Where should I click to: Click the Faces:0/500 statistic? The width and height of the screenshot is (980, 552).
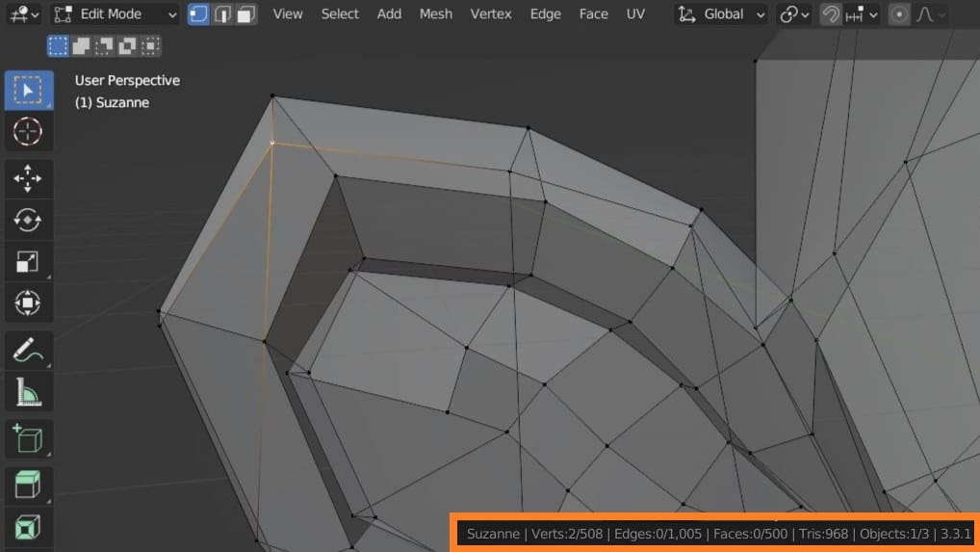(x=750, y=534)
